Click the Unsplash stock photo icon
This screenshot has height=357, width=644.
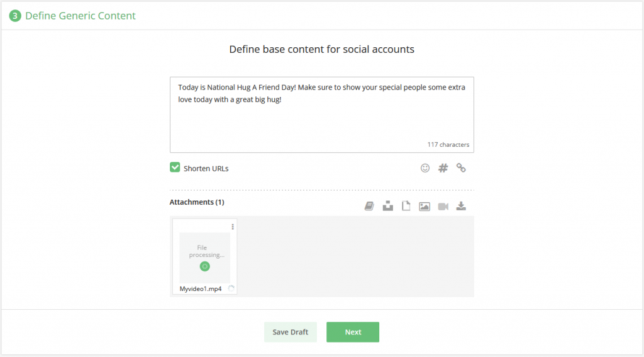click(x=387, y=206)
